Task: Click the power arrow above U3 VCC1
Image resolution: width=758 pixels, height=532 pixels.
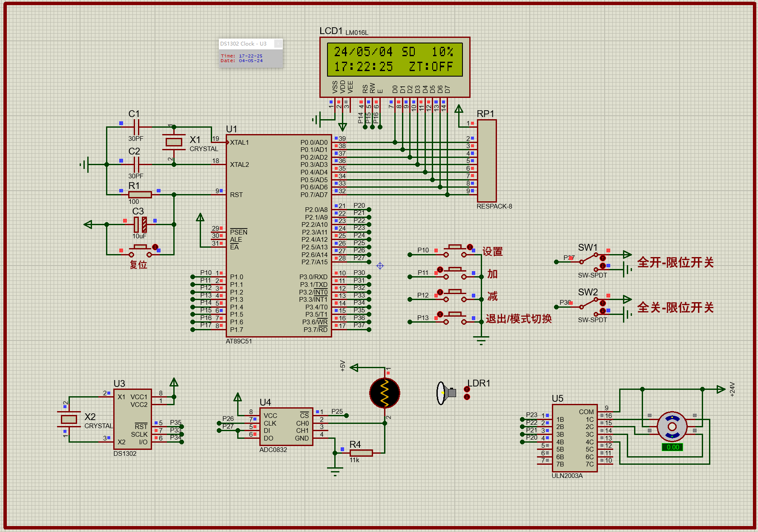Action: click(x=174, y=382)
